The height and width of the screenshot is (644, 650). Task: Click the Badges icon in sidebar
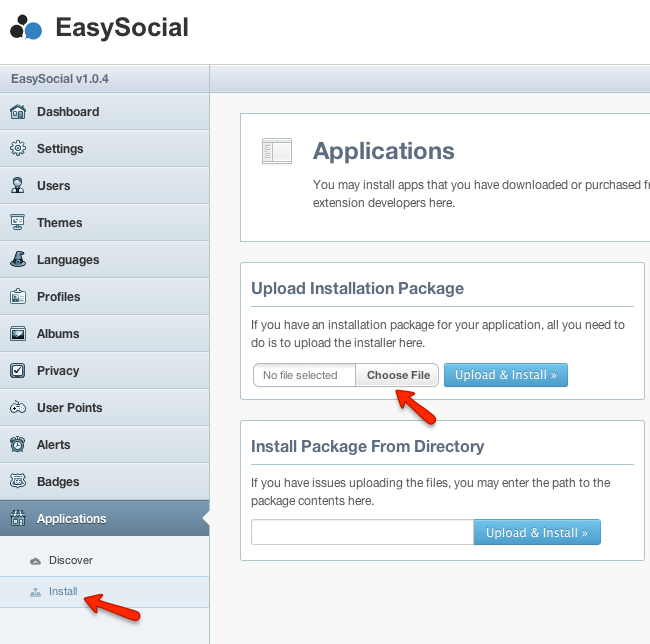click(18, 482)
